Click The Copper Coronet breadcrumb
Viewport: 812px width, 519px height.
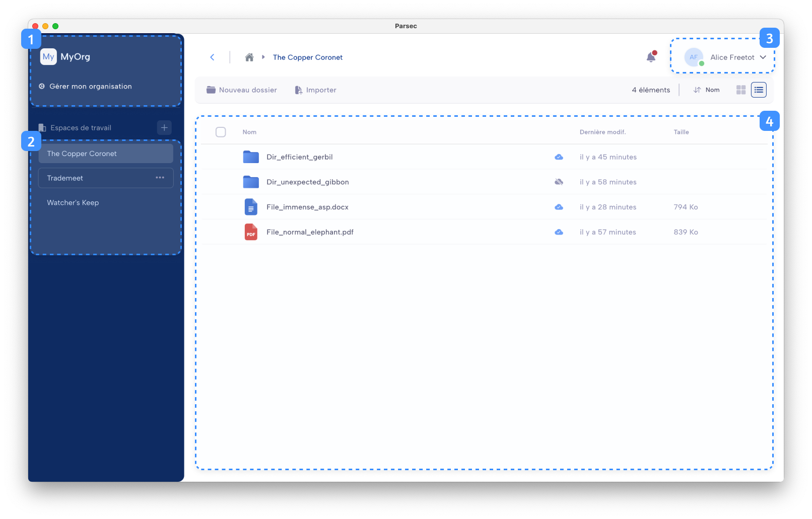click(308, 57)
